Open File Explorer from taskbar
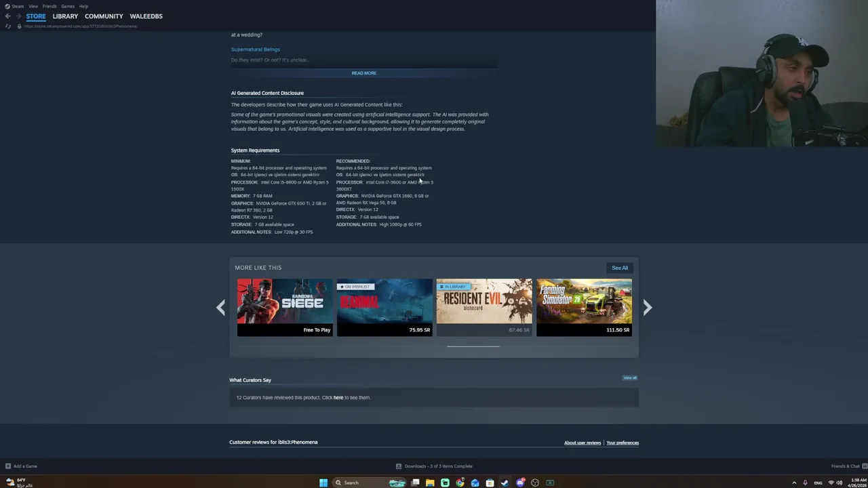The image size is (868, 488). pos(430,483)
